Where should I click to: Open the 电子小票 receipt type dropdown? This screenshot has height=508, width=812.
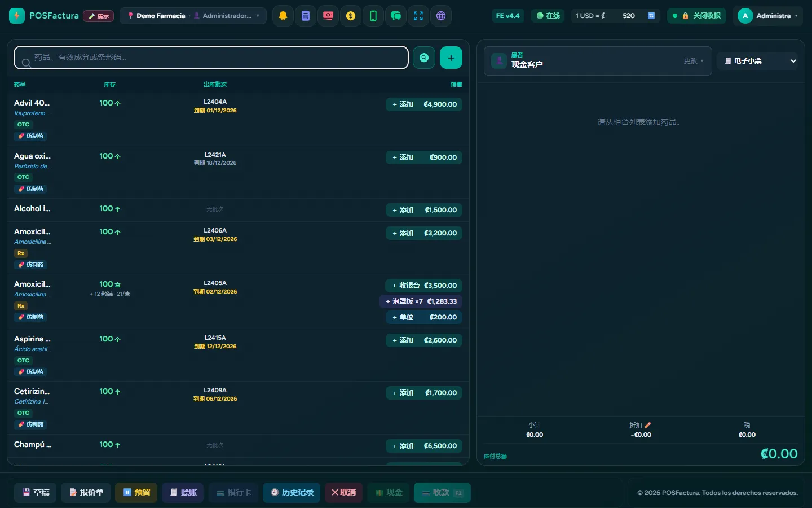[x=760, y=60]
